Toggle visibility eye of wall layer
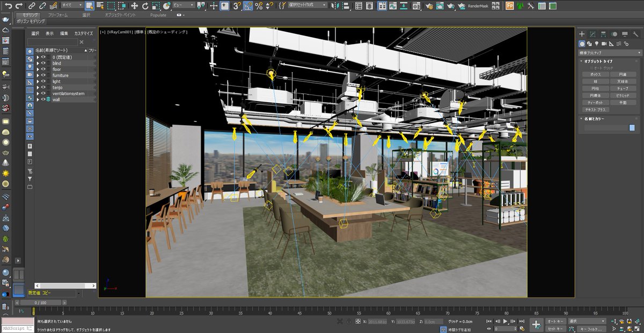This screenshot has height=333, width=644. pyautogui.click(x=43, y=99)
